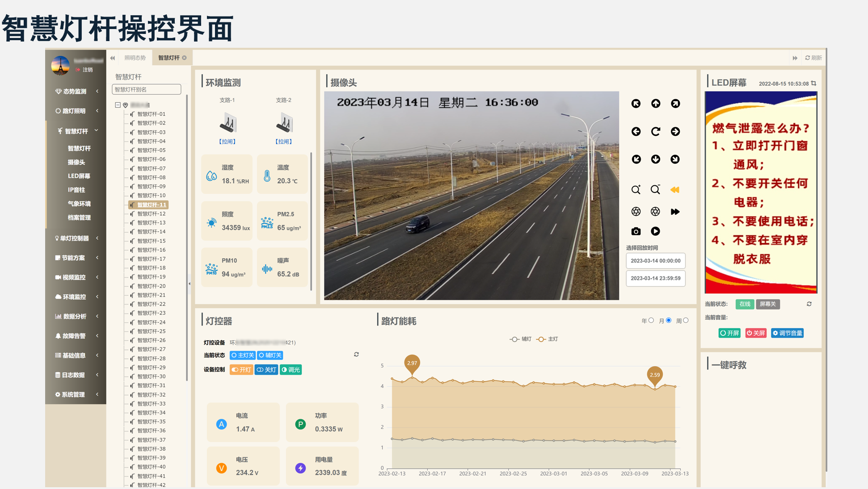Expand 路灯照明 sidebar menu
The image size is (868, 489).
[x=76, y=111]
